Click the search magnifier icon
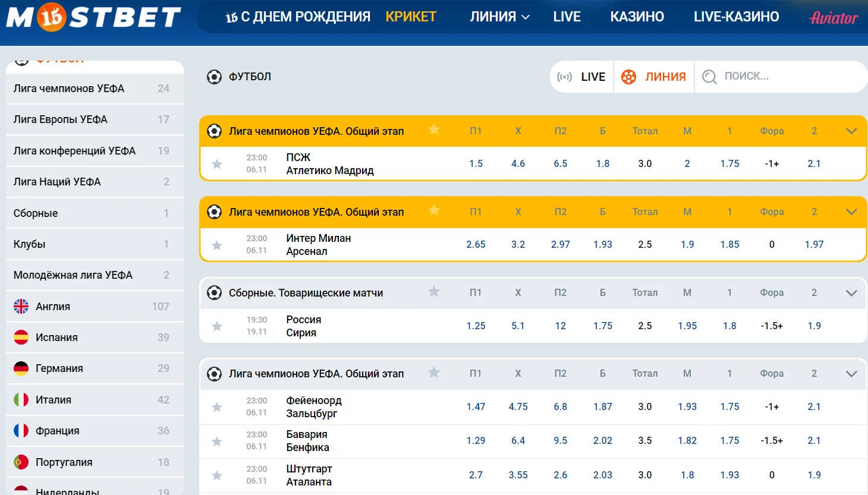Screen dimensions: 868x495 point(709,77)
